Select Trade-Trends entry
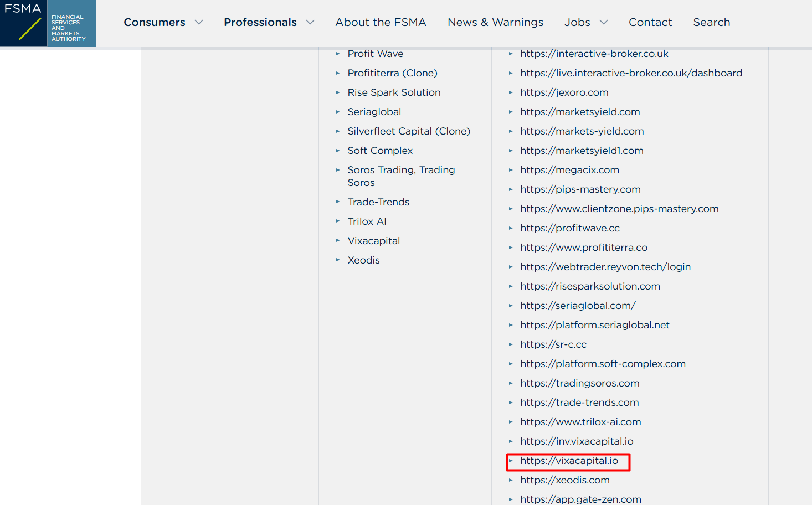The height and width of the screenshot is (505, 812). (378, 202)
